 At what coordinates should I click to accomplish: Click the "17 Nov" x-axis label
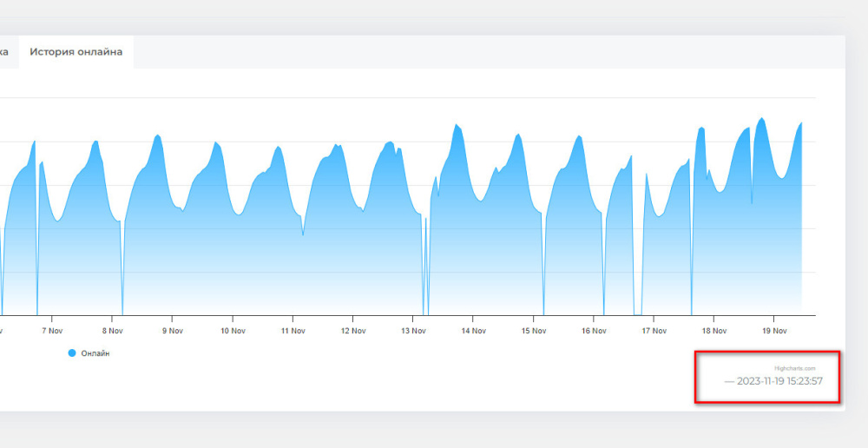(x=654, y=331)
